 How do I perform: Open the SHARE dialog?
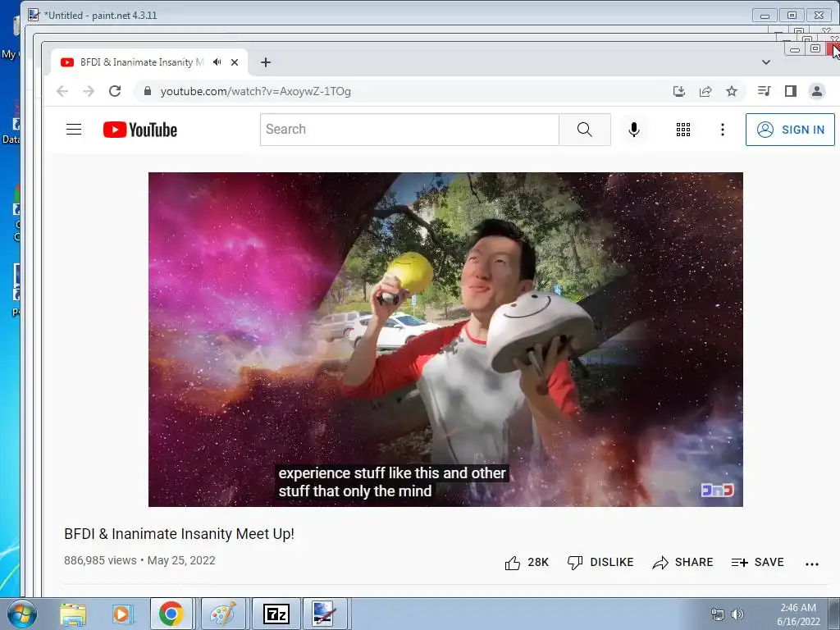[x=682, y=563]
